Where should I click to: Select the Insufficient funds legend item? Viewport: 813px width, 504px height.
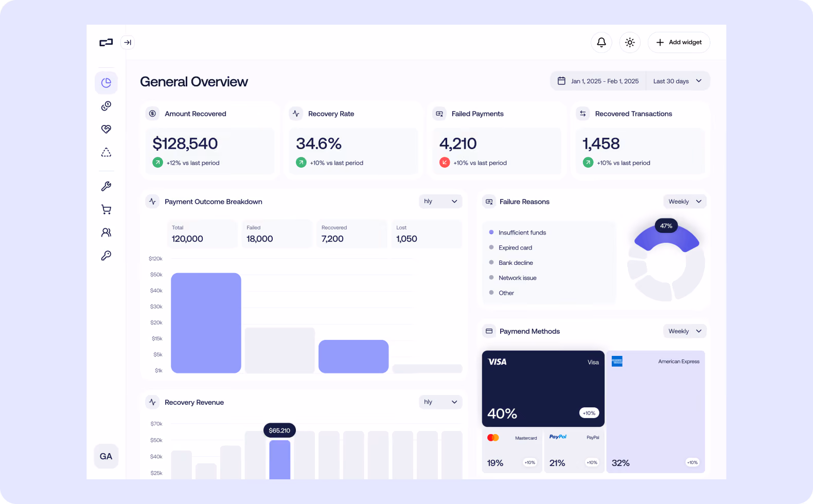point(518,232)
